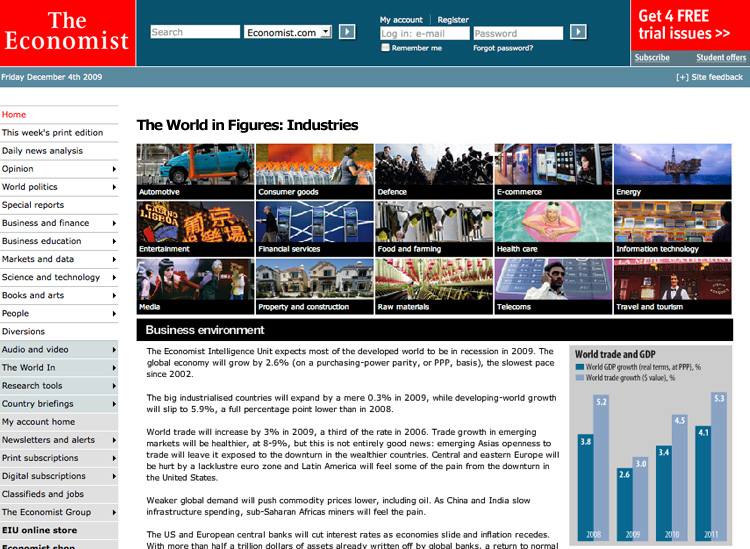
Task: Open Food and farming thumbnail
Action: click(434, 229)
